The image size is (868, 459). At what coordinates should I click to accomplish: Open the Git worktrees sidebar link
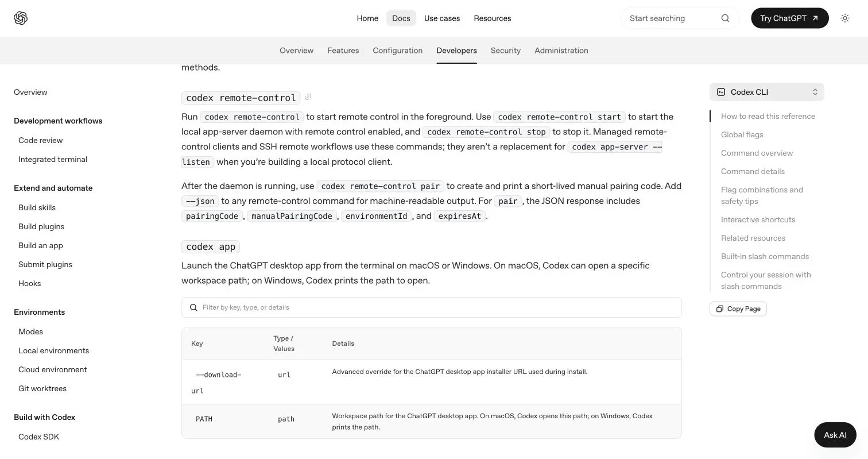(42, 388)
